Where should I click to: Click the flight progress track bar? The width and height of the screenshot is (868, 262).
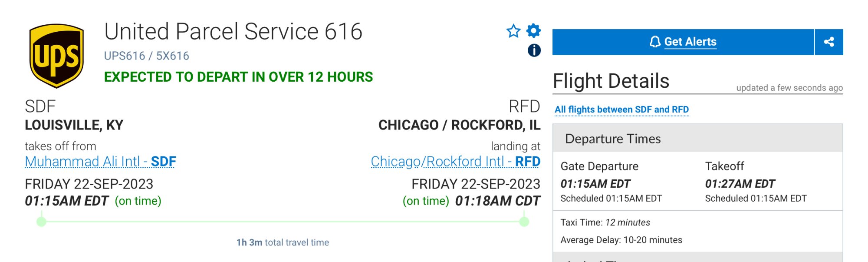click(x=282, y=222)
